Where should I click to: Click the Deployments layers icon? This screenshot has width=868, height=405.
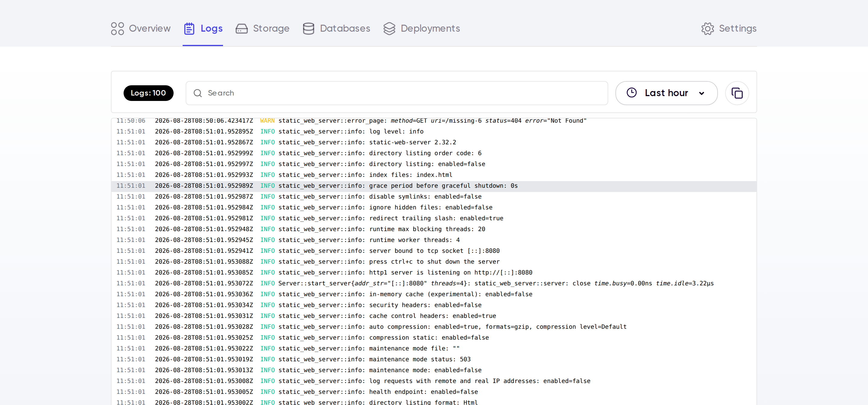pyautogui.click(x=389, y=29)
